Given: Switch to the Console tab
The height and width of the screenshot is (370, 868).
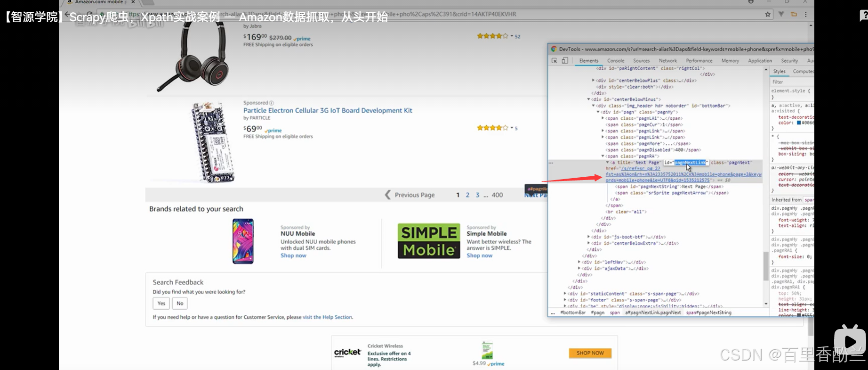Looking at the screenshot, I should click(x=616, y=61).
